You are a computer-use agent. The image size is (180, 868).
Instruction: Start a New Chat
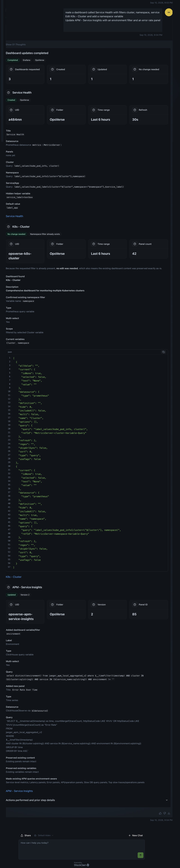tap(136, 835)
